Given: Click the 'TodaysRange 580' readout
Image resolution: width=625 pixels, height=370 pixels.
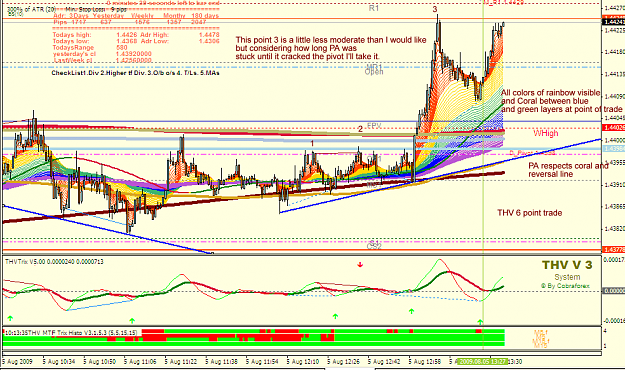Looking at the screenshot, I should (x=90, y=47).
